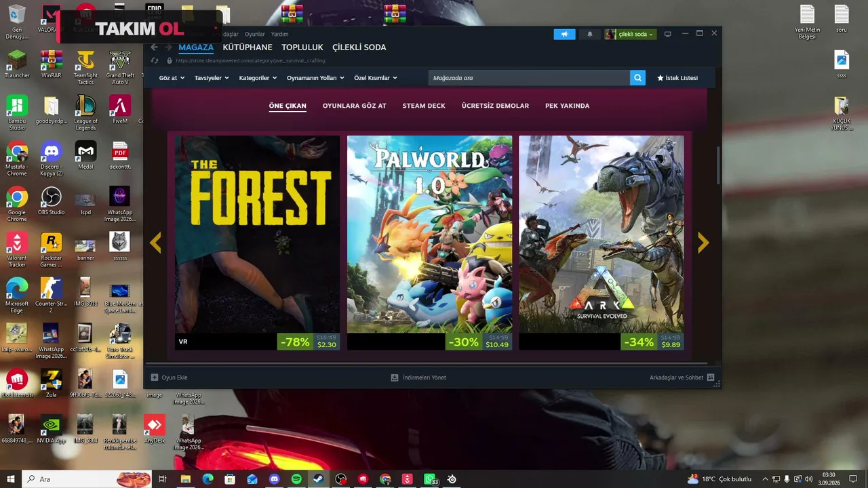Open The Forest game capsule
The height and width of the screenshot is (488, 868).
258,243
